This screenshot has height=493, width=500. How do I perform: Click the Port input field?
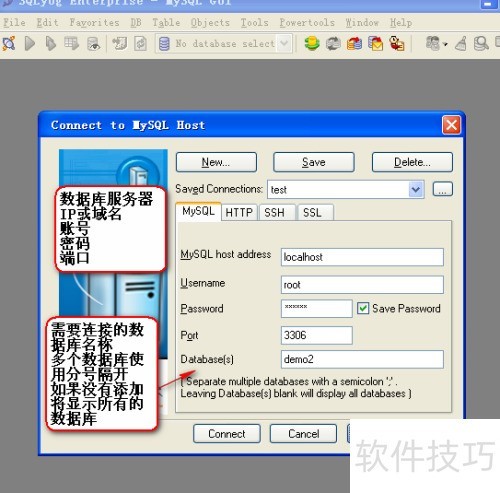pyautogui.click(x=317, y=335)
